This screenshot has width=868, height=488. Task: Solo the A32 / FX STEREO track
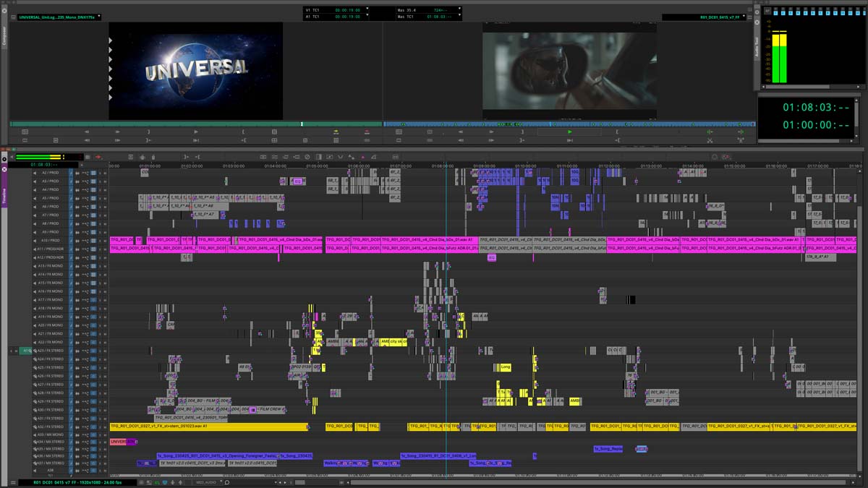[100, 427]
